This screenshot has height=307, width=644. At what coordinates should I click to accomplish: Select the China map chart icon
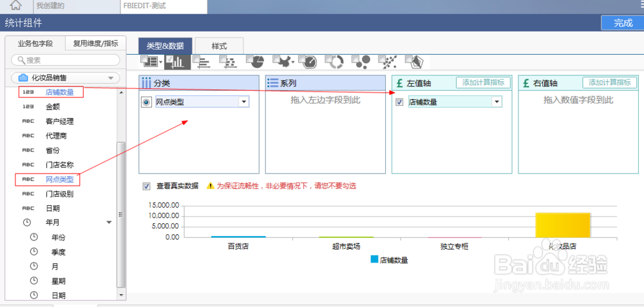[x=281, y=62]
